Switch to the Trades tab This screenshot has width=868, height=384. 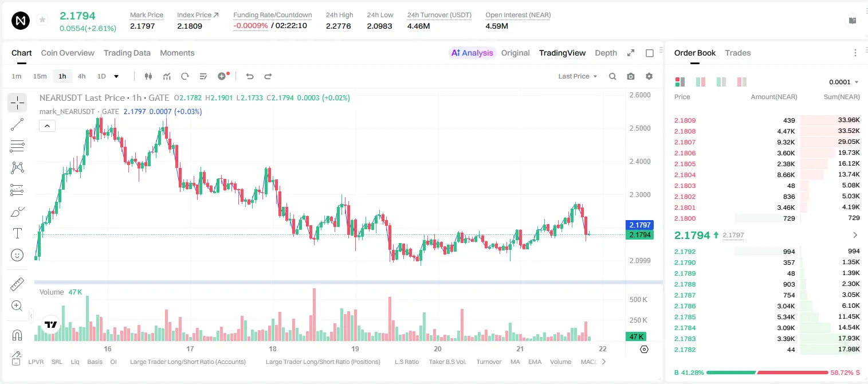[737, 53]
